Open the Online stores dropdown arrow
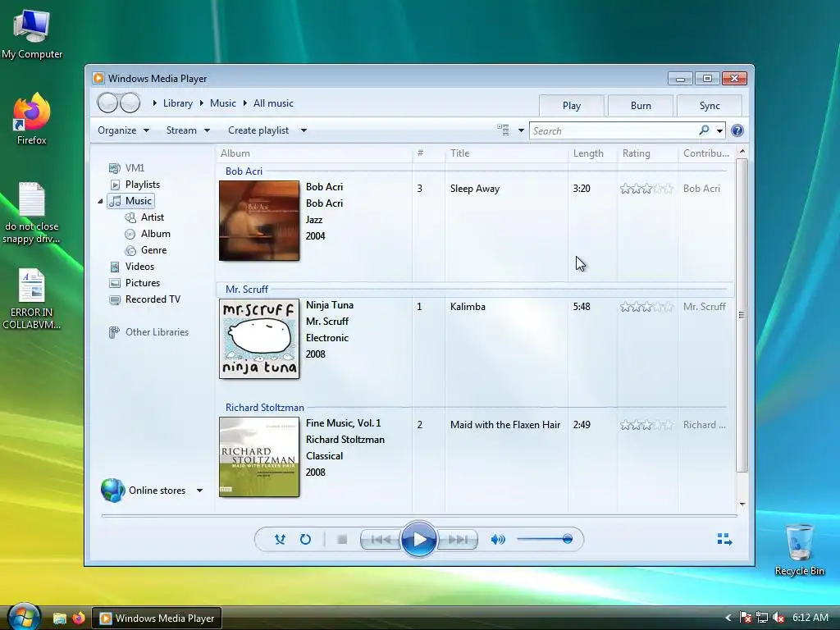840x630 pixels. click(199, 491)
